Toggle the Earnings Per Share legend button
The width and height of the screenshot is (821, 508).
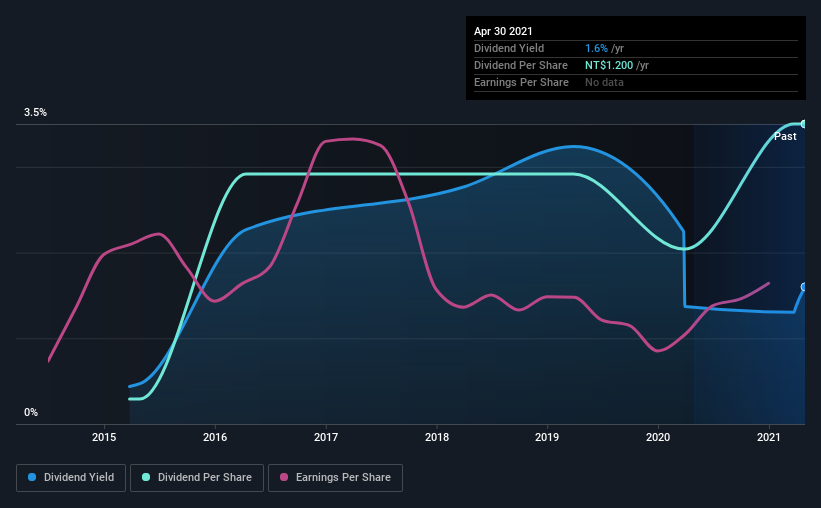[335, 478]
